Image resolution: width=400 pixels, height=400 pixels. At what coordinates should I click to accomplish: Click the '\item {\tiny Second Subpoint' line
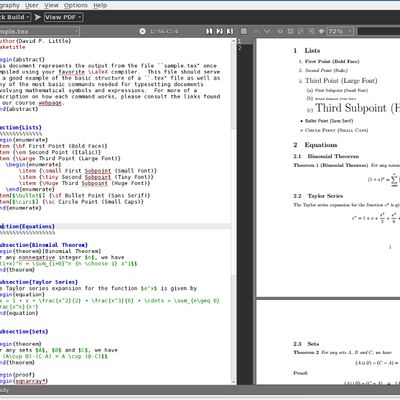pyautogui.click(x=86, y=177)
